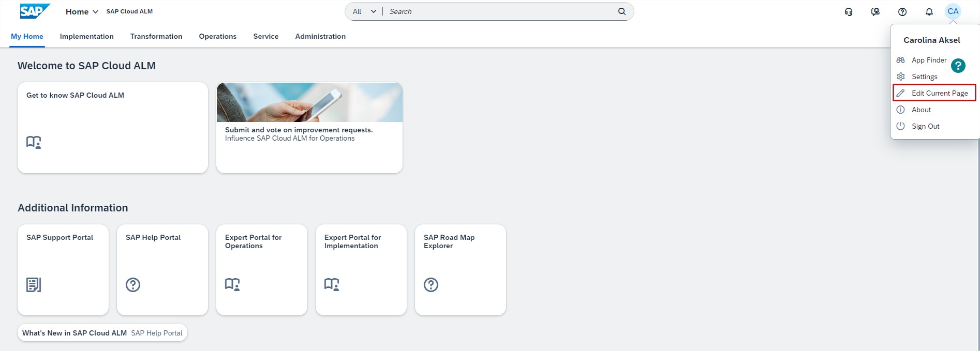Image resolution: width=980 pixels, height=351 pixels.
Task: Click the CA user avatar
Action: [x=953, y=11]
